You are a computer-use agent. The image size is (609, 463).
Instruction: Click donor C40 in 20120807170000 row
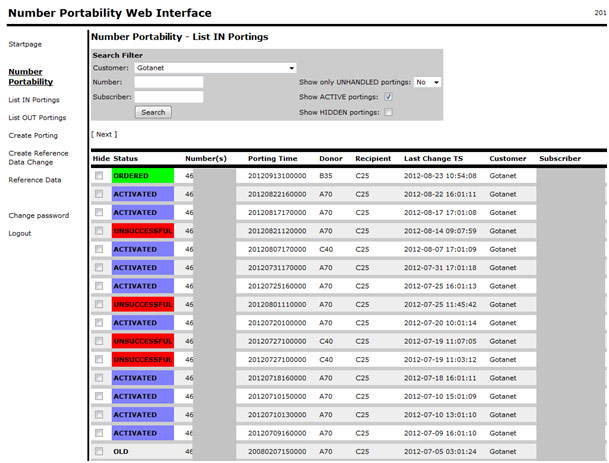[326, 249]
